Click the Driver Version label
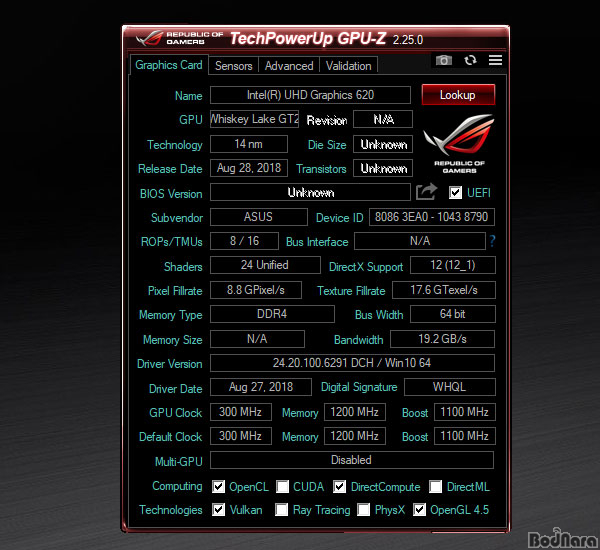Screen dimensions: 600x550 pyautogui.click(x=170, y=364)
